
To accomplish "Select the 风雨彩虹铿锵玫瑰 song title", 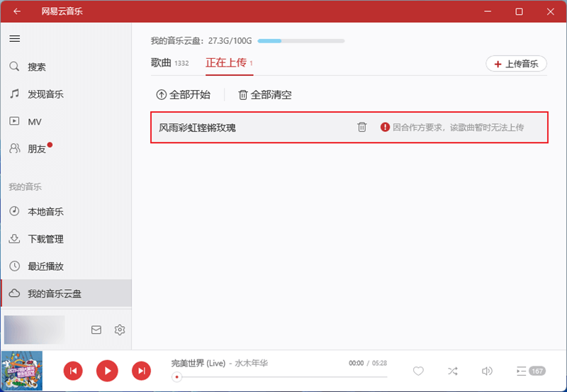I will click(x=198, y=128).
